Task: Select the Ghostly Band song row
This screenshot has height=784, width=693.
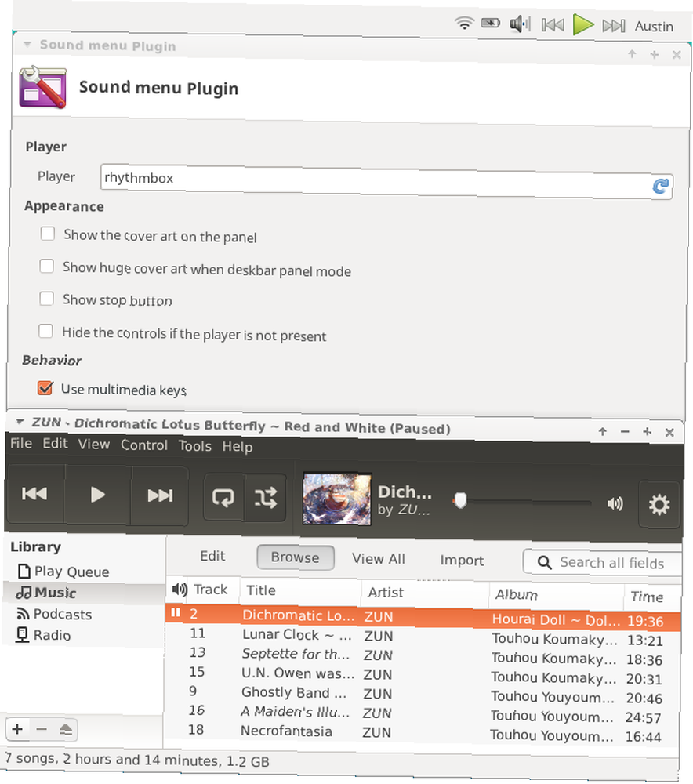Action: [x=422, y=694]
